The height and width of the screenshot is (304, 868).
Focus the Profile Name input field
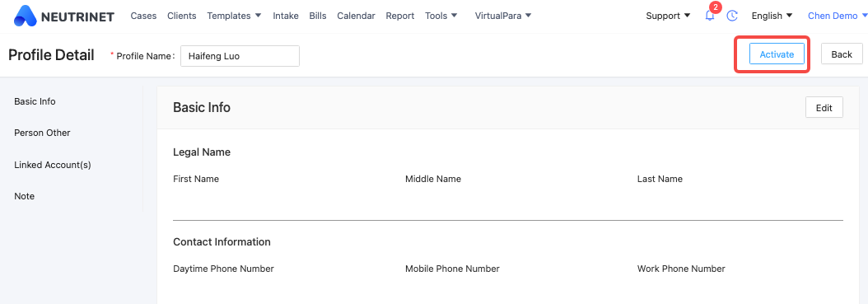(x=240, y=56)
